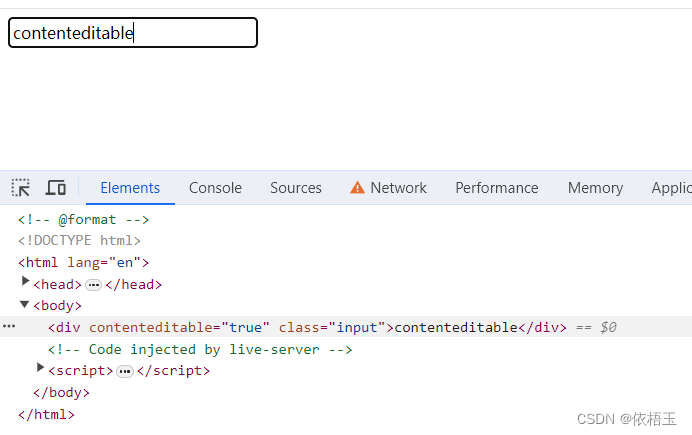
Task: Open the Console tab
Action: pos(215,188)
